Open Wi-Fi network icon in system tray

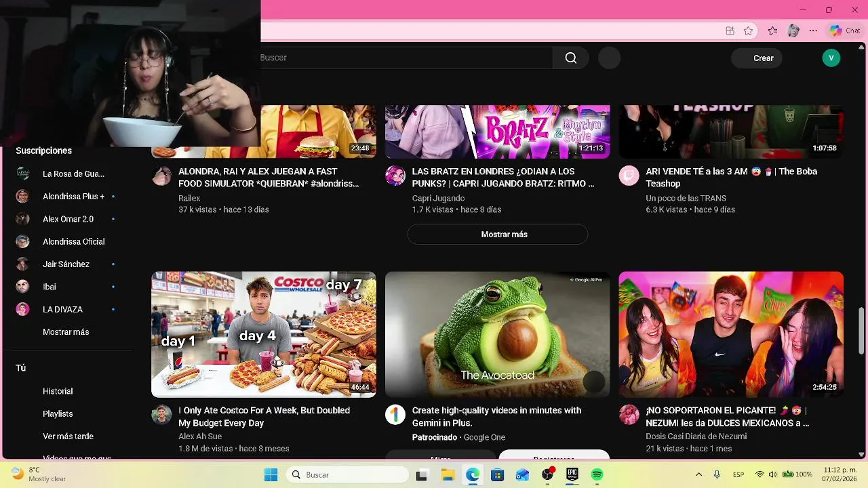click(759, 474)
